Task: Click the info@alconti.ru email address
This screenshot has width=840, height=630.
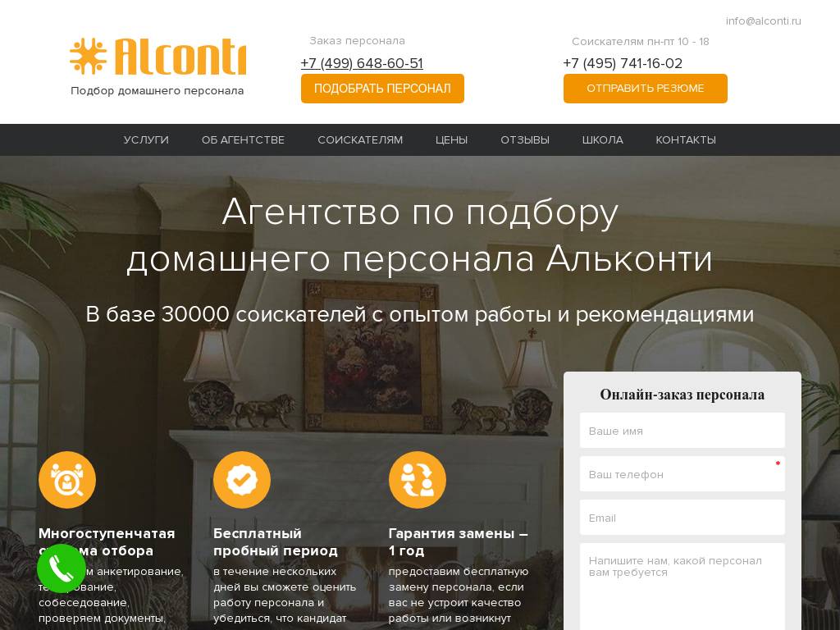Action: pyautogui.click(x=764, y=21)
